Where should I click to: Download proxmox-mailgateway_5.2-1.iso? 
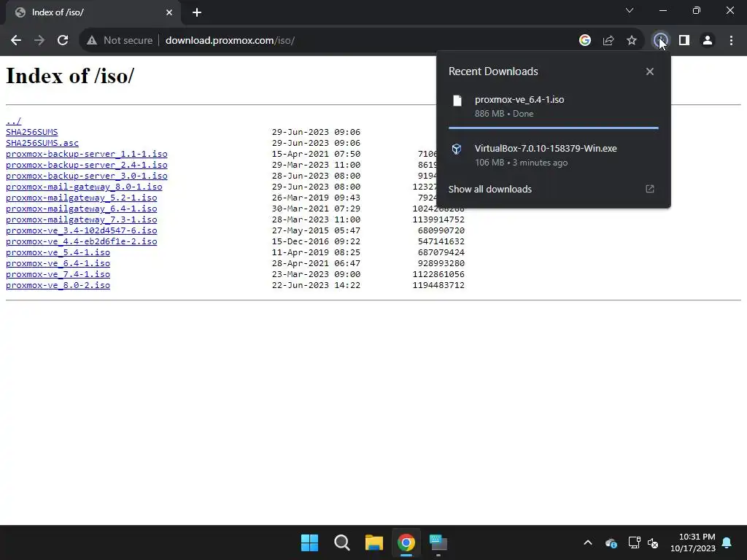coord(81,198)
